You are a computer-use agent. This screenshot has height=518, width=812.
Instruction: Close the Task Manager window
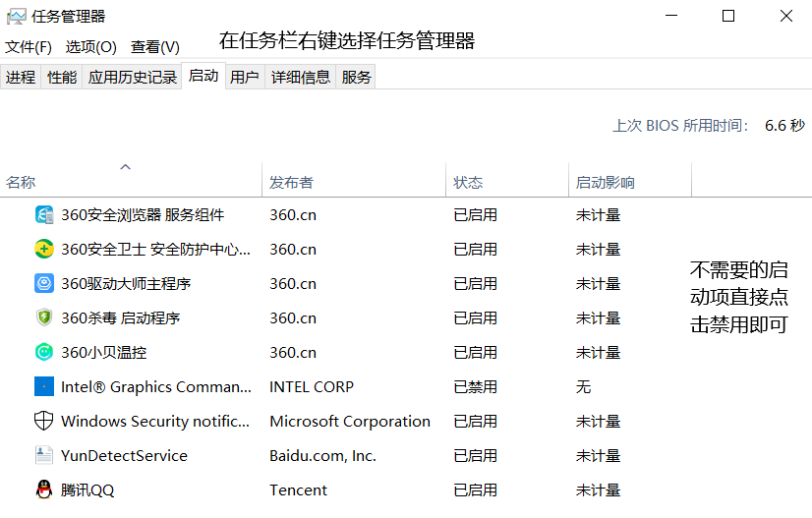pyautogui.click(x=786, y=16)
